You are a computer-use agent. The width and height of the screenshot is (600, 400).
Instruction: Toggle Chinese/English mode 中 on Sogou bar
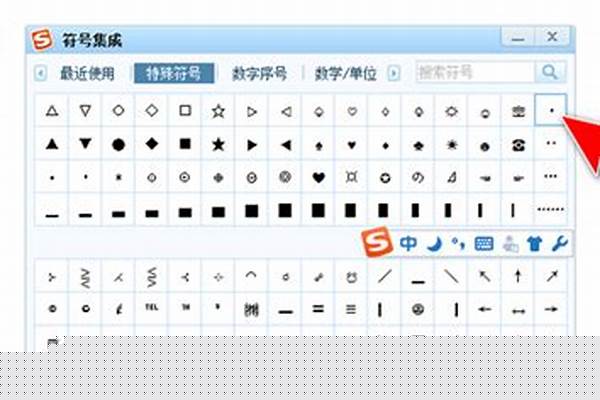point(408,243)
